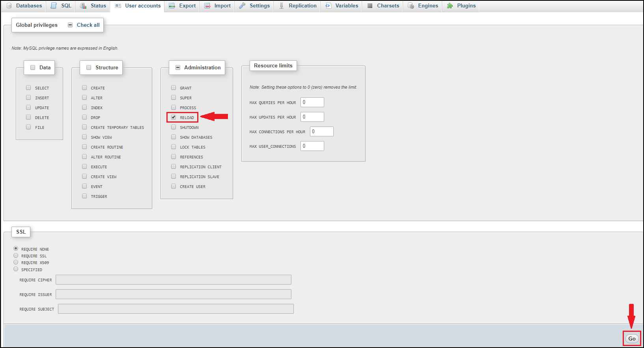Image resolution: width=644 pixels, height=348 pixels.
Task: Click the Databases tab icon
Action: coord(9,6)
